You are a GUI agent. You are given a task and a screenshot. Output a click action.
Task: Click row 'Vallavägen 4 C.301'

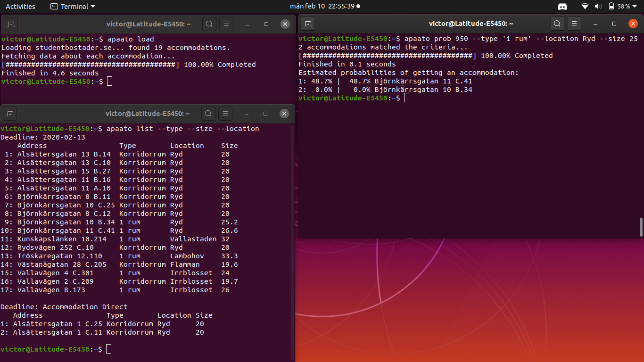tap(115, 273)
